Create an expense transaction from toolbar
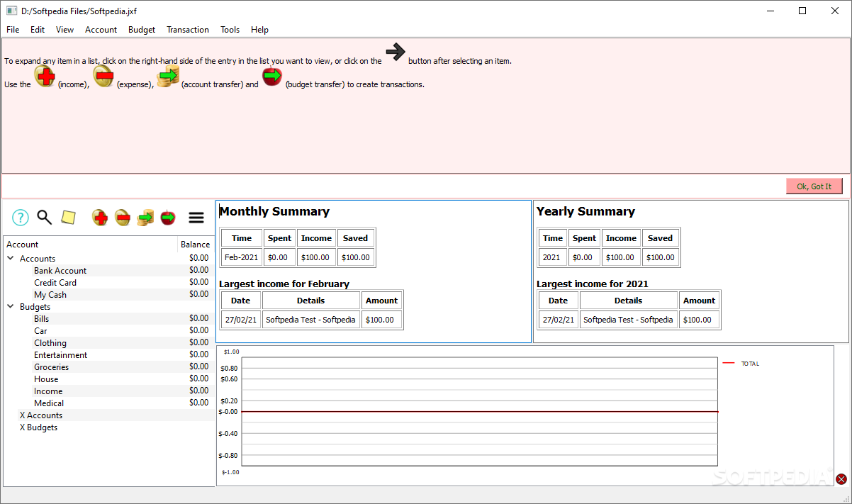Image resolution: width=852 pixels, height=504 pixels. point(123,218)
